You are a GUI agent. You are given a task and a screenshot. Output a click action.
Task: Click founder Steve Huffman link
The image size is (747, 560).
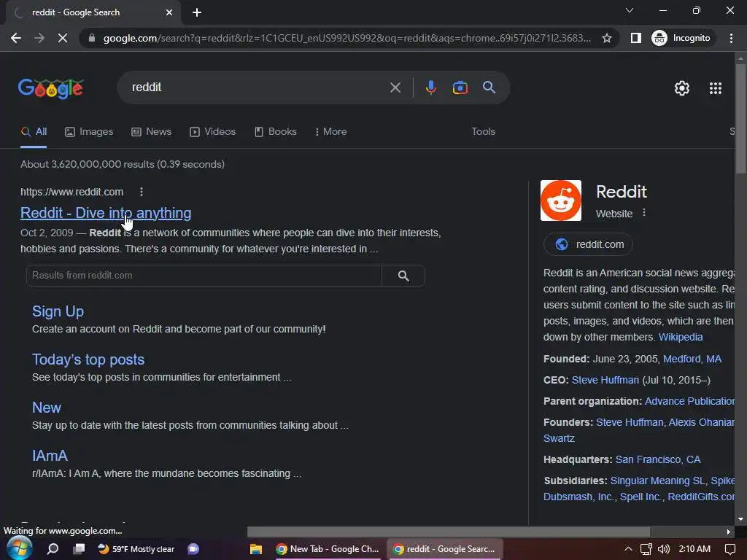pyautogui.click(x=630, y=422)
